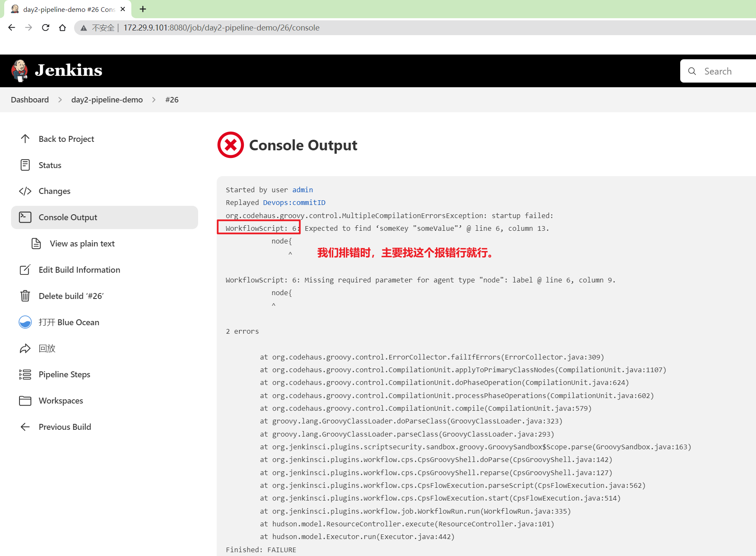
Task: Click the replay arrow icon beside 回放
Action: tap(25, 349)
